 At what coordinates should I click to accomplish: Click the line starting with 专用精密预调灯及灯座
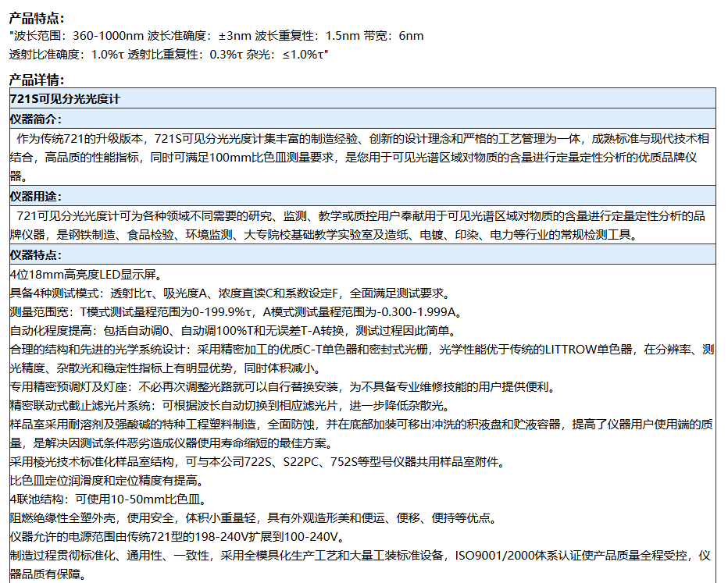(x=283, y=387)
